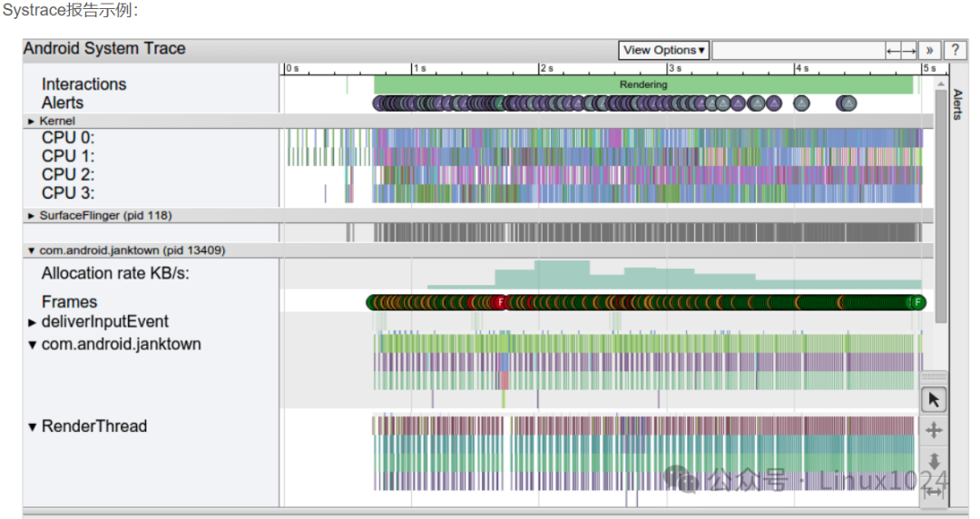Click the vertical scrollbar thumb

tap(941, 206)
